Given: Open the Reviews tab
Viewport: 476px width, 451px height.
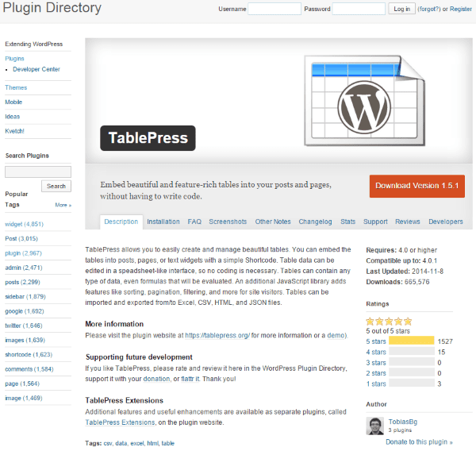Looking at the screenshot, I should 408,222.
